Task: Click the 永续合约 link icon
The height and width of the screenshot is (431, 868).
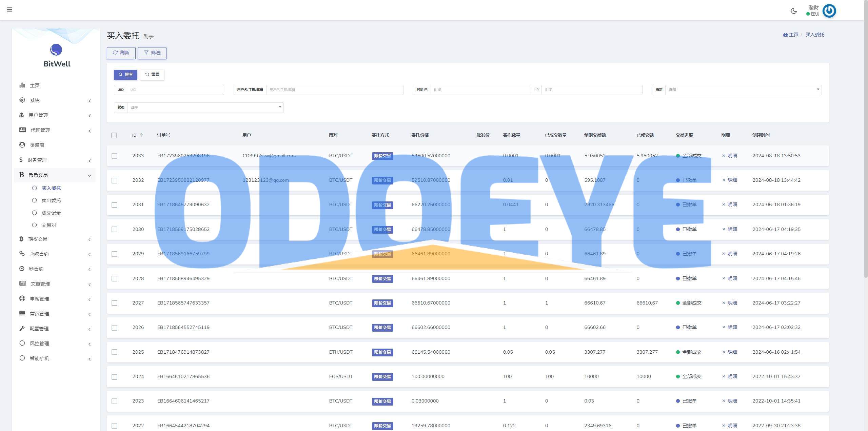Action: 22,254
